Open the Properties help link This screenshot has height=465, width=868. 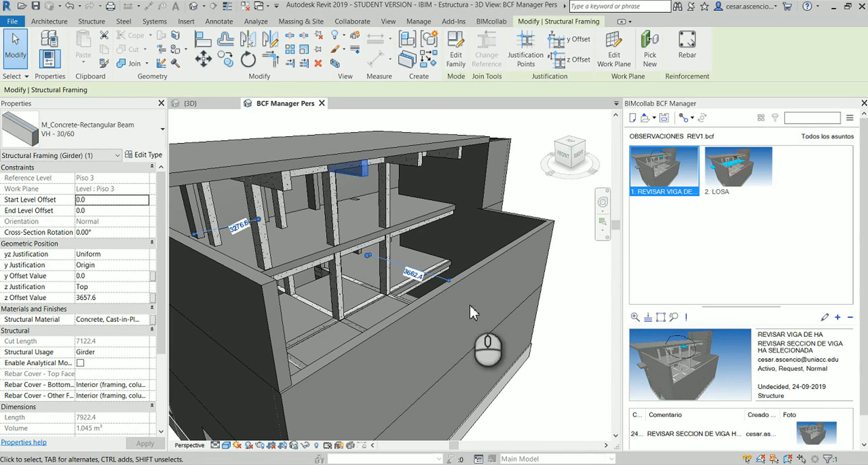pyautogui.click(x=24, y=442)
